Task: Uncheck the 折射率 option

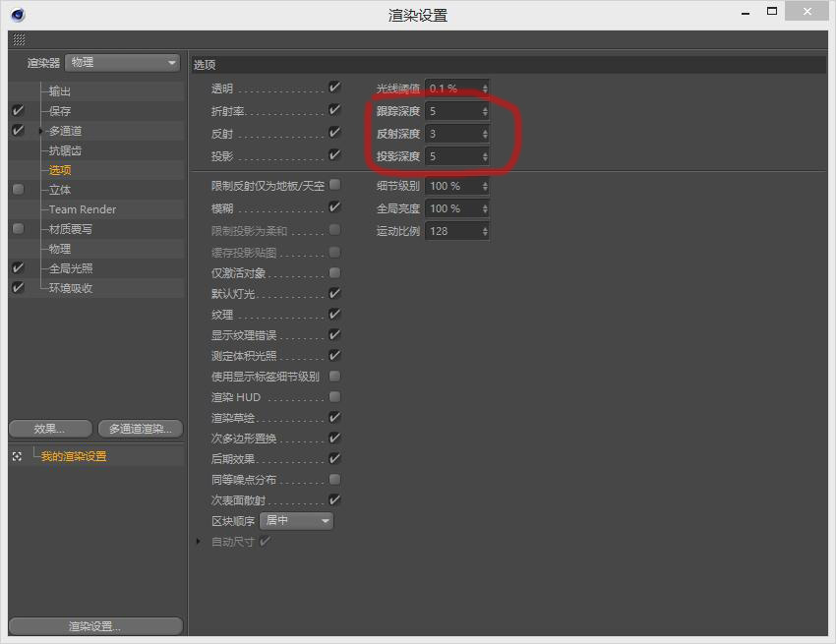Action: [334, 110]
